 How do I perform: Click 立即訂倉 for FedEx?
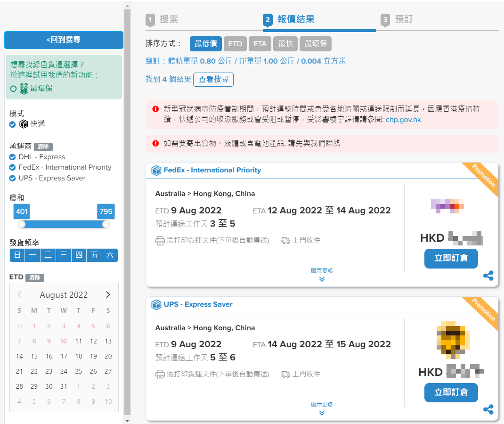pyautogui.click(x=451, y=259)
